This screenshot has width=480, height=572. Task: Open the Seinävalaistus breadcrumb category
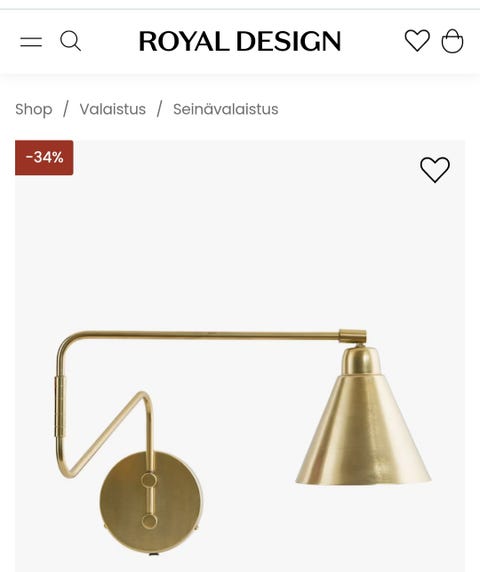(x=225, y=109)
